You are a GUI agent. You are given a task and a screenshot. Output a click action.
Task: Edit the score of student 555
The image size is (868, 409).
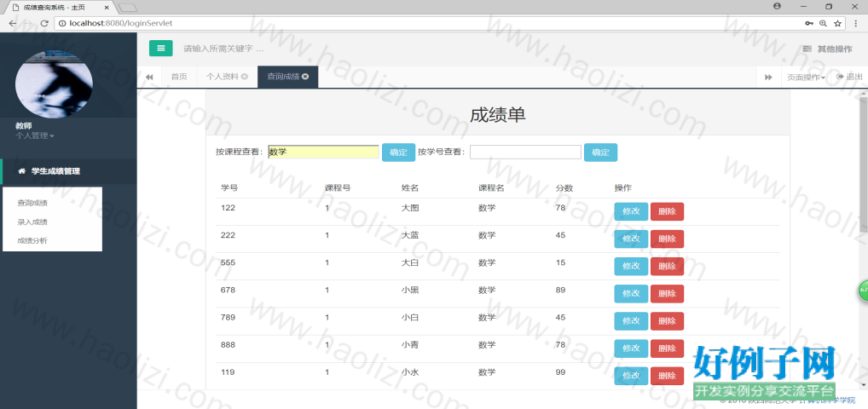click(631, 266)
